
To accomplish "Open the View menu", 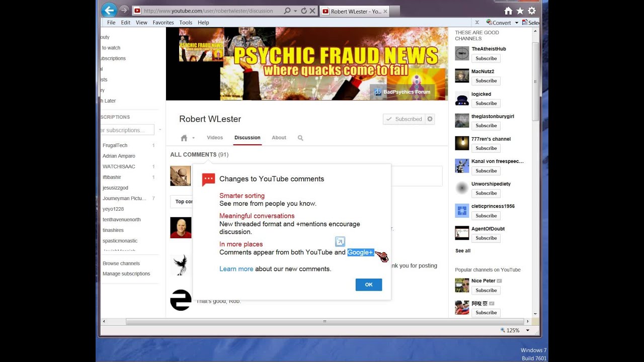I will point(141,23).
